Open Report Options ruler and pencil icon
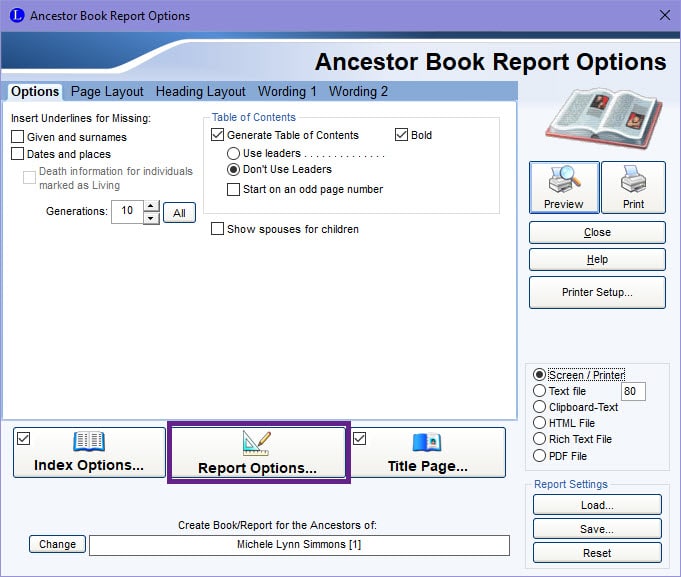The width and height of the screenshot is (681, 577). 257,442
